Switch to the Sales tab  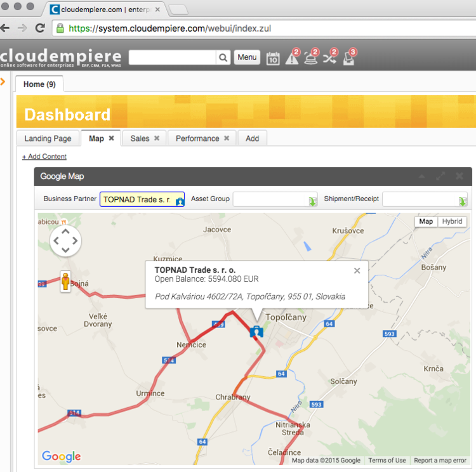(140, 138)
